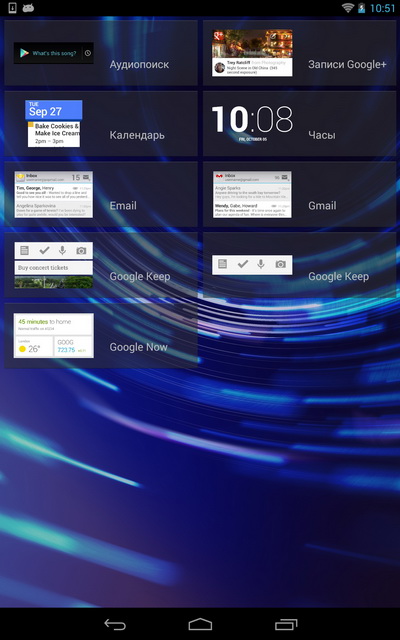The height and width of the screenshot is (640, 400).
Task: Tap the Back navigation button
Action: click(x=115, y=624)
